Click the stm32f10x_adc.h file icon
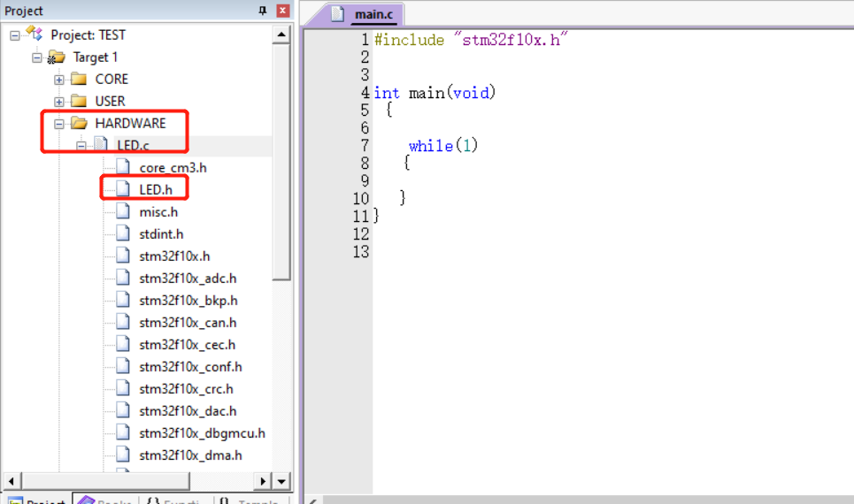The image size is (854, 504). 123,278
